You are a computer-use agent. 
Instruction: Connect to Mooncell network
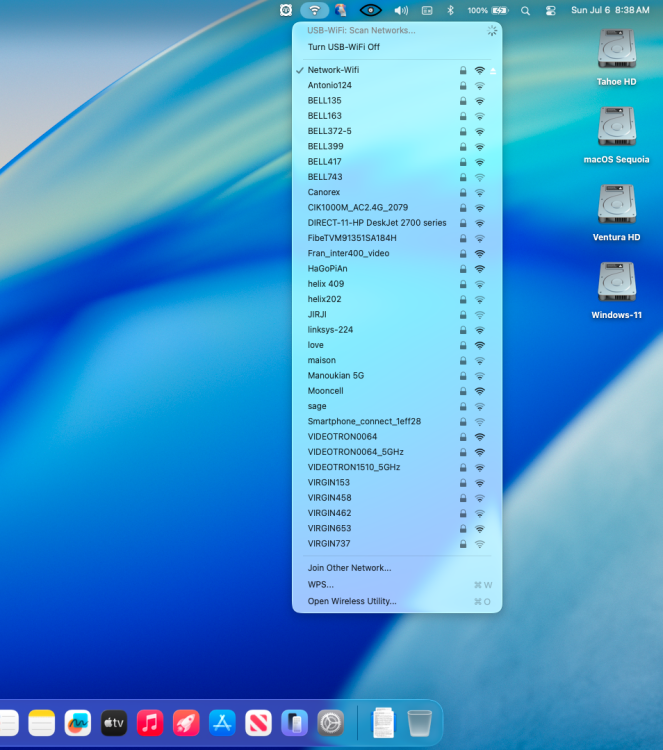397,391
